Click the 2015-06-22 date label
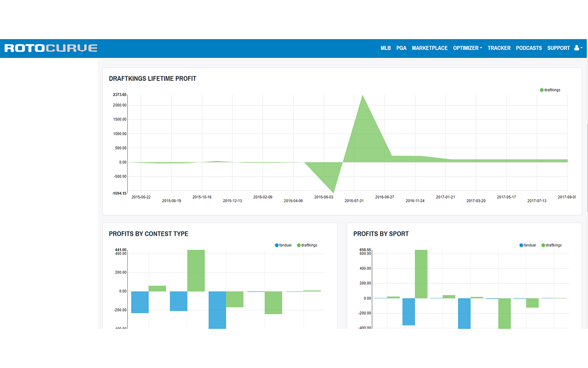This screenshot has height=368, width=588. (x=141, y=197)
